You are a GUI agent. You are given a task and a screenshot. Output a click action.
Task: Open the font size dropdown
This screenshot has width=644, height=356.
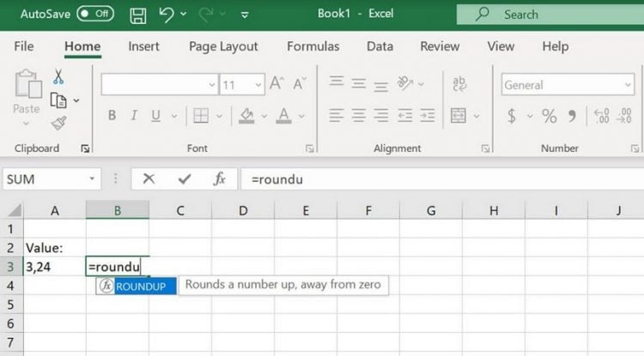(x=258, y=85)
